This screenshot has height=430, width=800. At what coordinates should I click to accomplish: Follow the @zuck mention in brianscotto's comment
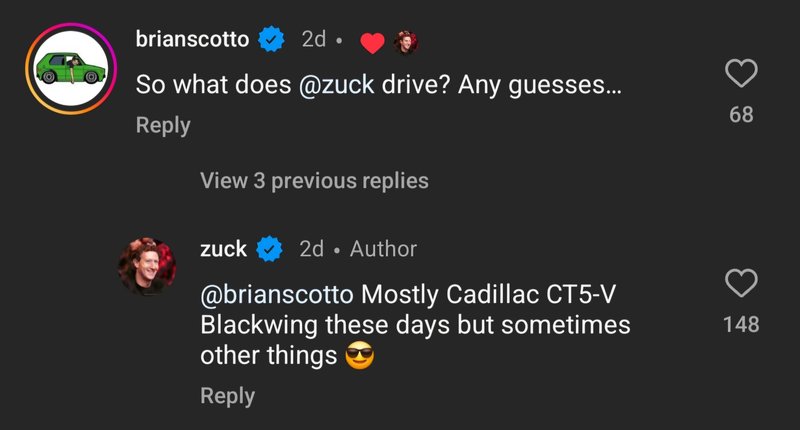tap(336, 85)
